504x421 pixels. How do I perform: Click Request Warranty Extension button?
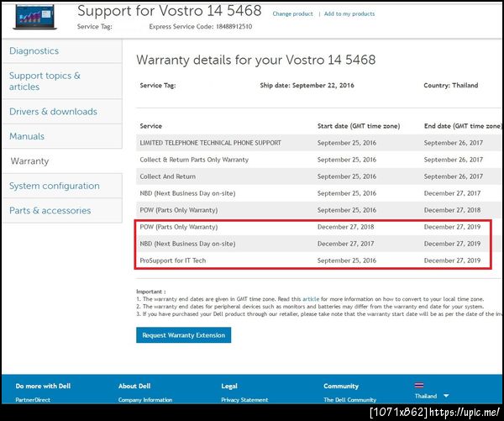(x=183, y=335)
